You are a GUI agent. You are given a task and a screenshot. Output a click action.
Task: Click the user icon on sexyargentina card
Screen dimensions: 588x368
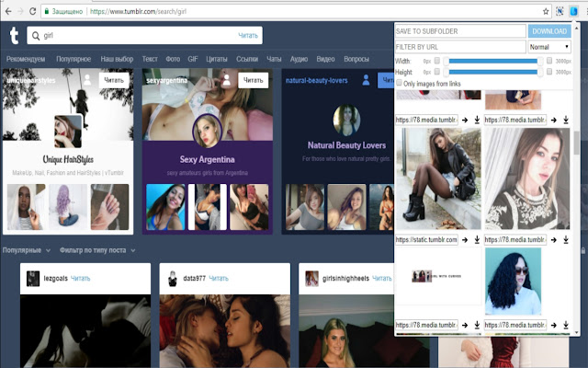(227, 80)
